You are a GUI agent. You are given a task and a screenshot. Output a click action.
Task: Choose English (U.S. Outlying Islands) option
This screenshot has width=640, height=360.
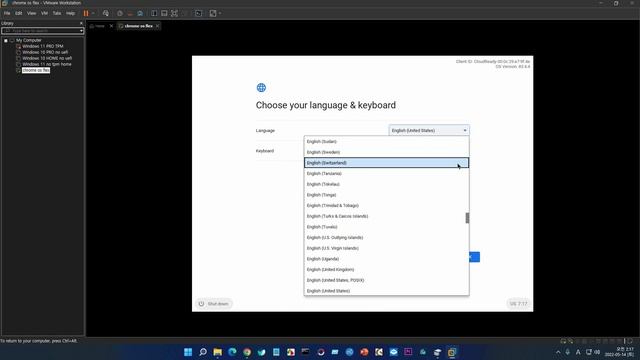386,238
